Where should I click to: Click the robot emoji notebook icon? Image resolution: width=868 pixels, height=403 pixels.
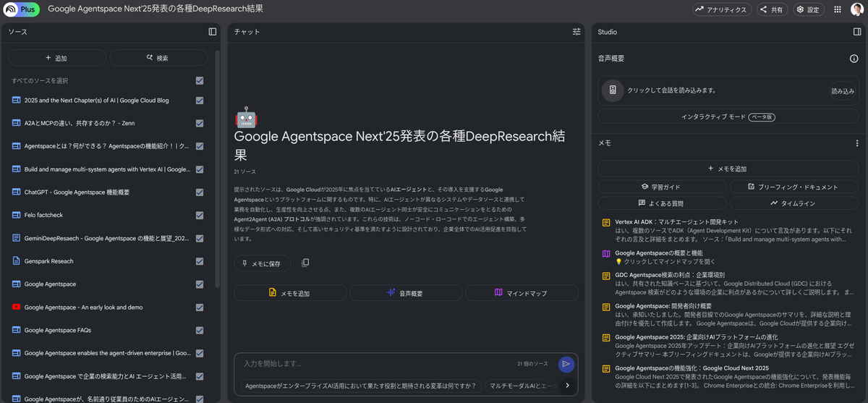(246, 118)
